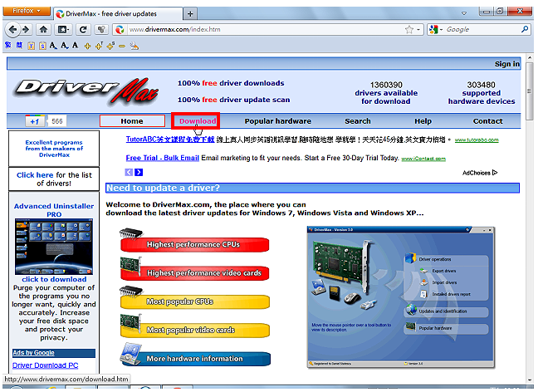Click the DriverMax application screenshot image

(401, 297)
